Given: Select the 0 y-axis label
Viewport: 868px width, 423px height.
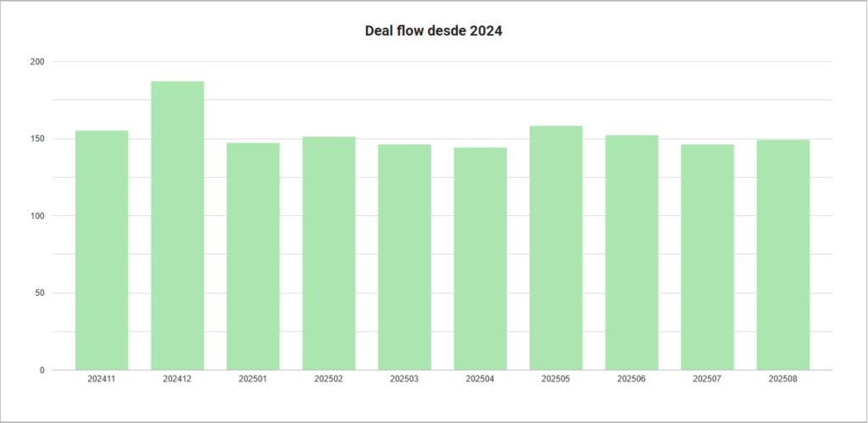Looking at the screenshot, I should [42, 370].
